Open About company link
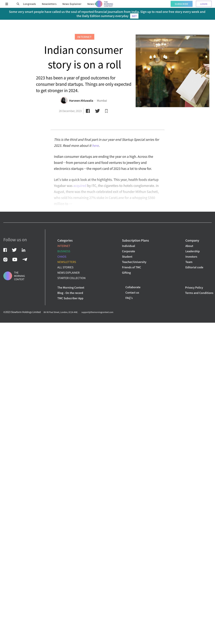 pos(189,246)
